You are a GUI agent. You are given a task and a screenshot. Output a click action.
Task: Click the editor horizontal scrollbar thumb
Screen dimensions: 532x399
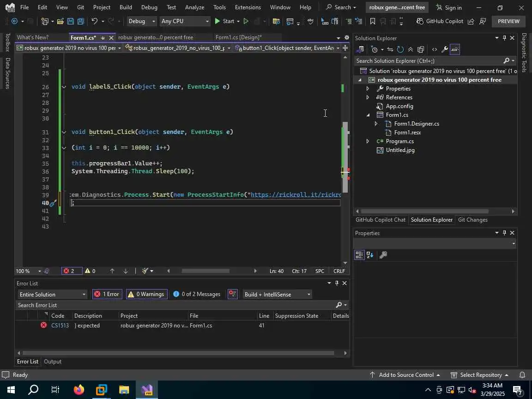(x=205, y=271)
